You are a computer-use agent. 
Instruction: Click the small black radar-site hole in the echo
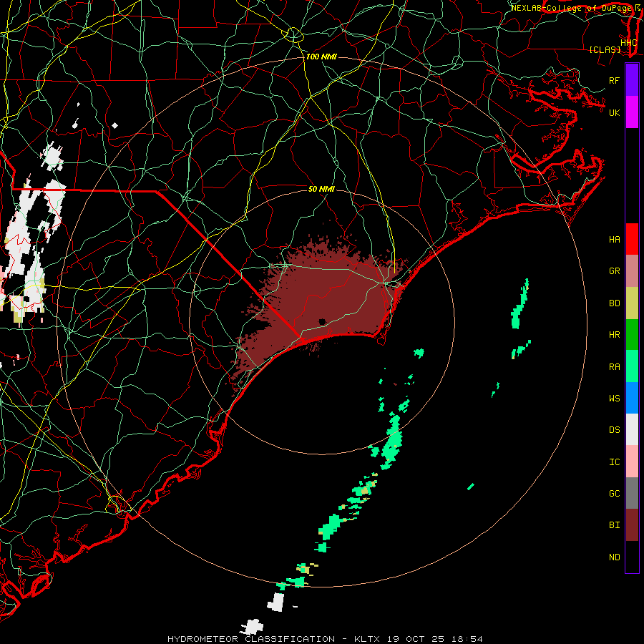[x=322, y=321]
